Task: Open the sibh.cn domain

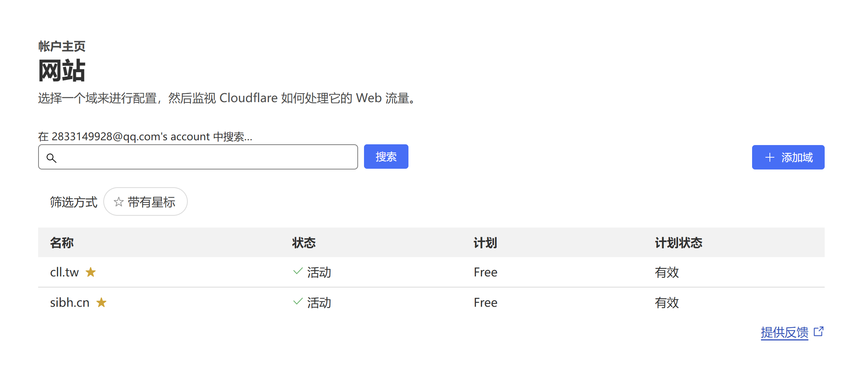Action: pyautogui.click(x=70, y=303)
